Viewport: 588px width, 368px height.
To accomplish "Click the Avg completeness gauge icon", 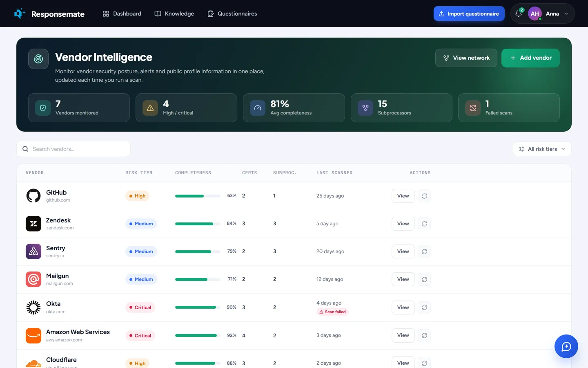I will pos(258,108).
